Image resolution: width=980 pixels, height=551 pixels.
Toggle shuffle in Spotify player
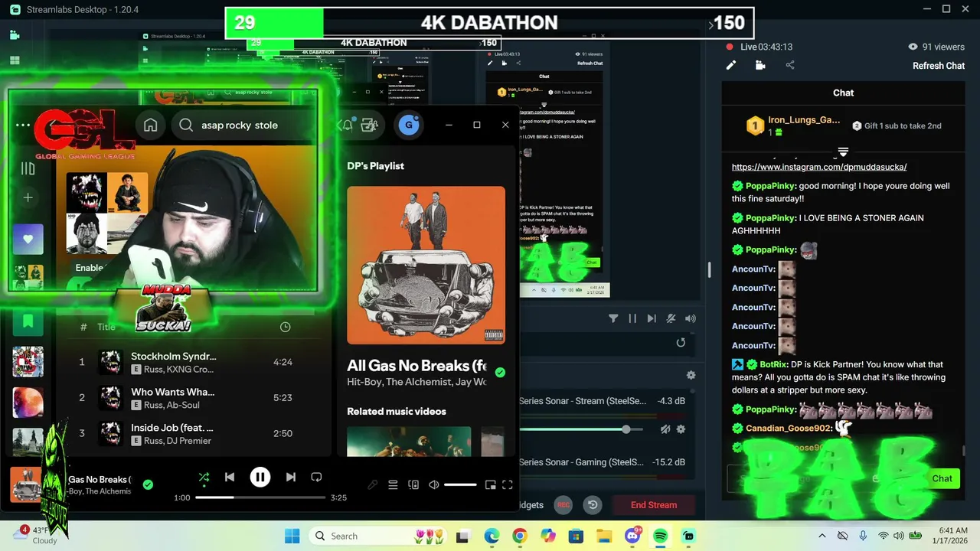tap(204, 478)
